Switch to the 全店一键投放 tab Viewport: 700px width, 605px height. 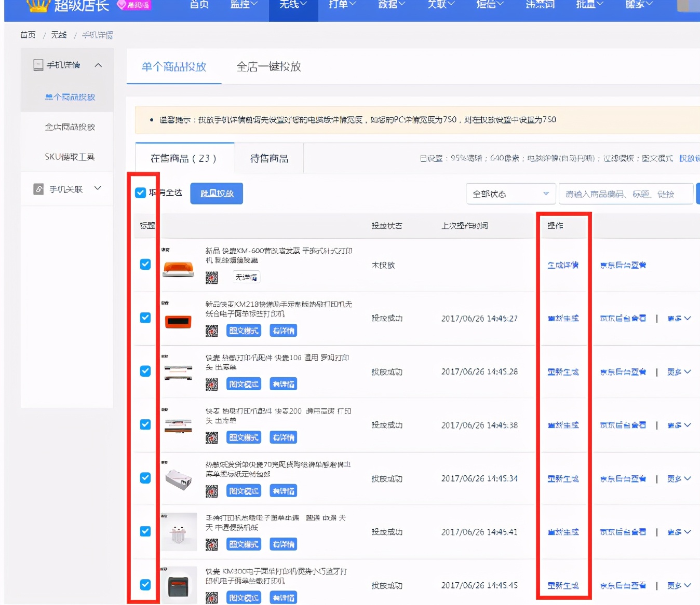pos(270,67)
